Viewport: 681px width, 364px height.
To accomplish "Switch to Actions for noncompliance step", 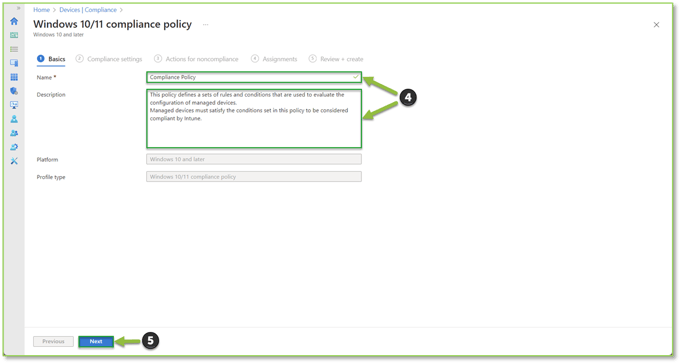I will (196, 59).
